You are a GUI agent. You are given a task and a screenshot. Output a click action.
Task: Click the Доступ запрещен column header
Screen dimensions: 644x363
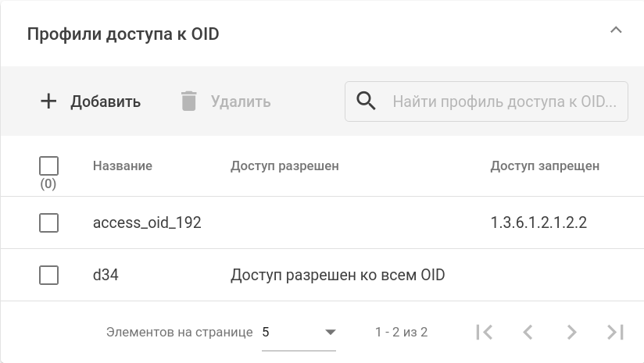click(545, 165)
